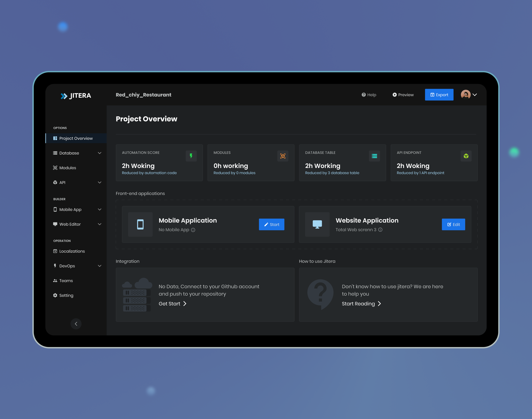This screenshot has height=419, width=532.
Task: Click the Website Application monitor icon tile
Action: coord(317,224)
